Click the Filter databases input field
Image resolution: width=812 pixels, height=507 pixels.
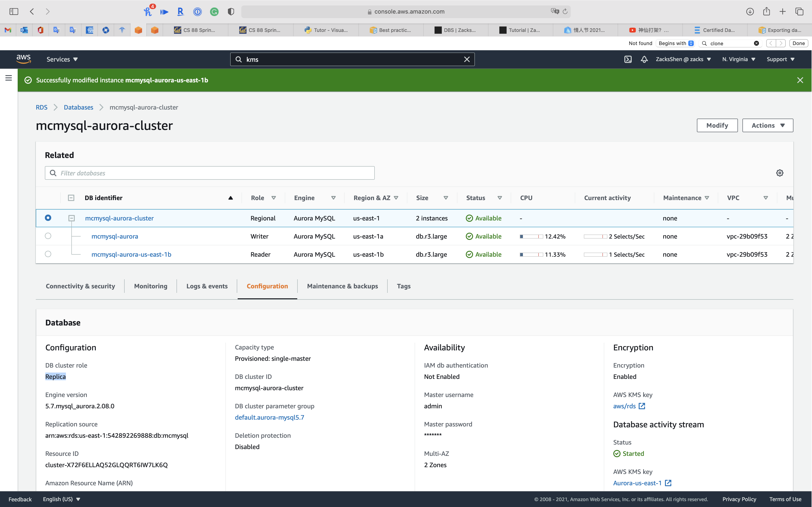tap(210, 173)
